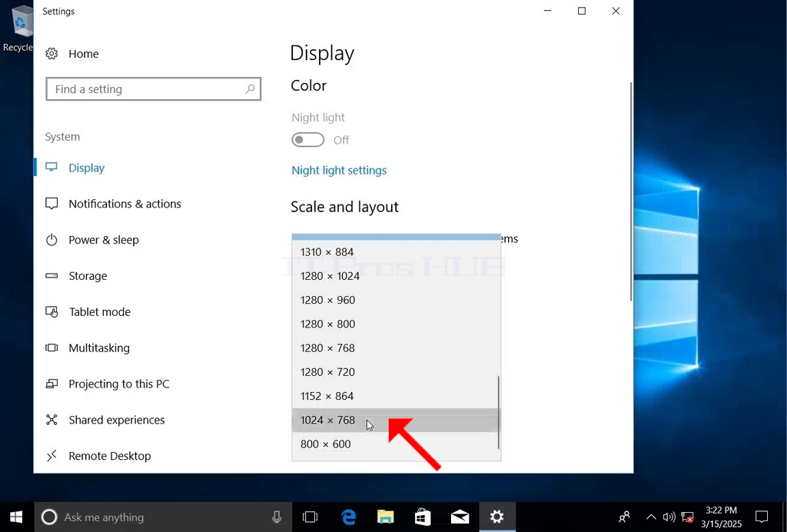Click the Tablet mode icon
This screenshot has height=532, width=787.
[51, 312]
